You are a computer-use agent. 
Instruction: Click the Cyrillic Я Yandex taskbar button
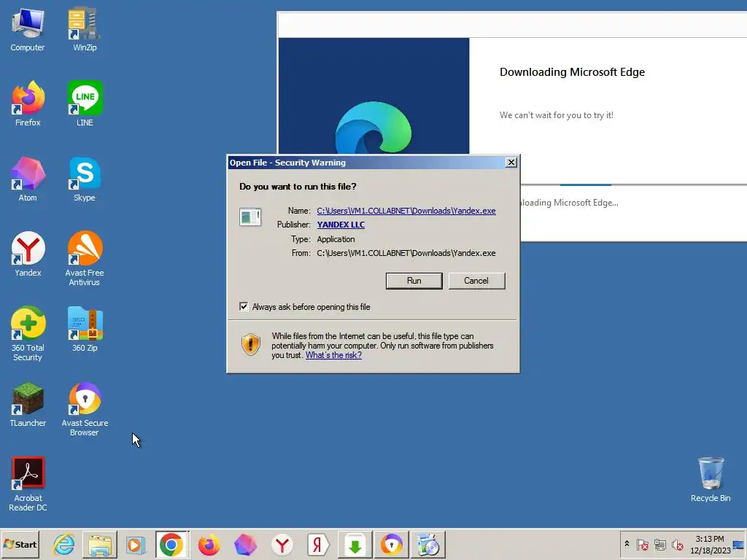[x=318, y=544]
